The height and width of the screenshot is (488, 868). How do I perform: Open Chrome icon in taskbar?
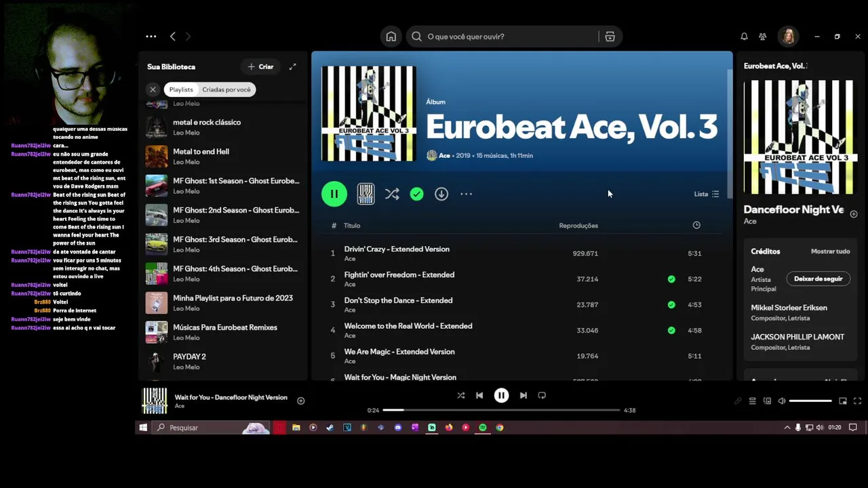pyautogui.click(x=500, y=428)
